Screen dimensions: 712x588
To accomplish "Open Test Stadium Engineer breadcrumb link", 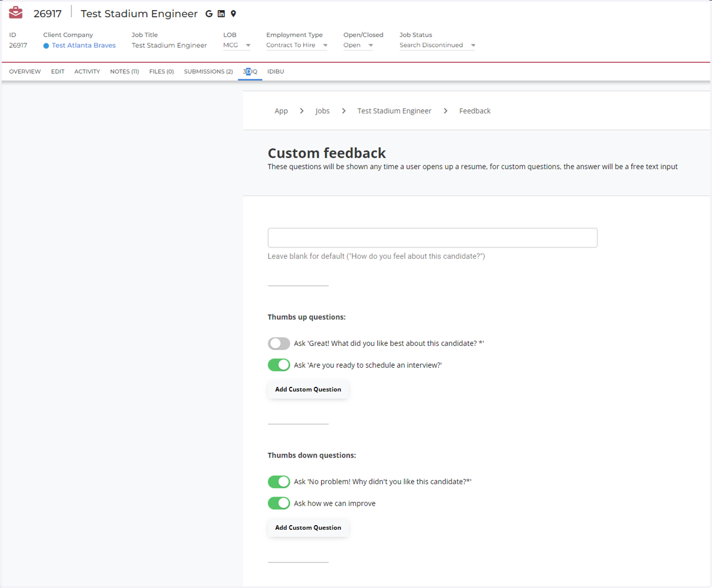I will [395, 111].
